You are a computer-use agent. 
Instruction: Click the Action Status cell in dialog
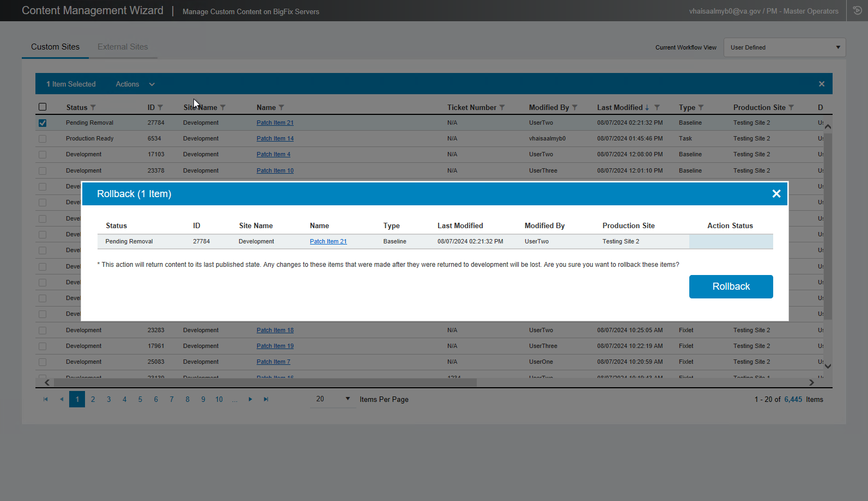[x=731, y=241]
